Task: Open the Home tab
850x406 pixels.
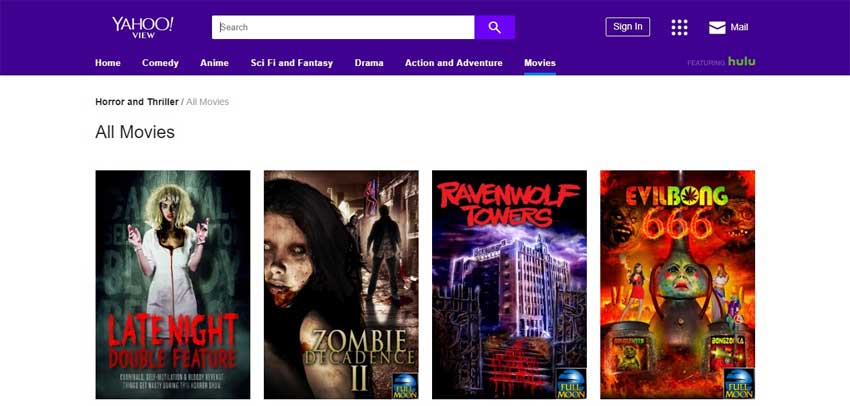Action: 108,63
